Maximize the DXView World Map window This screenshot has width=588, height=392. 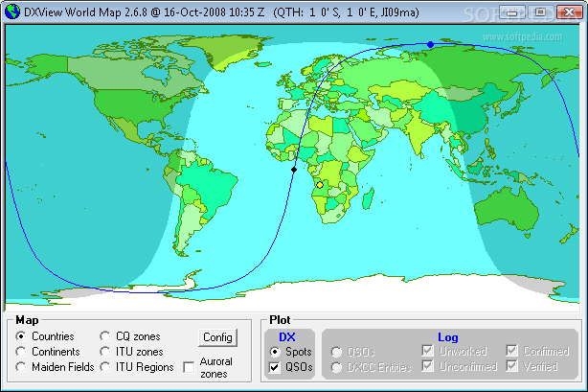(x=540, y=12)
